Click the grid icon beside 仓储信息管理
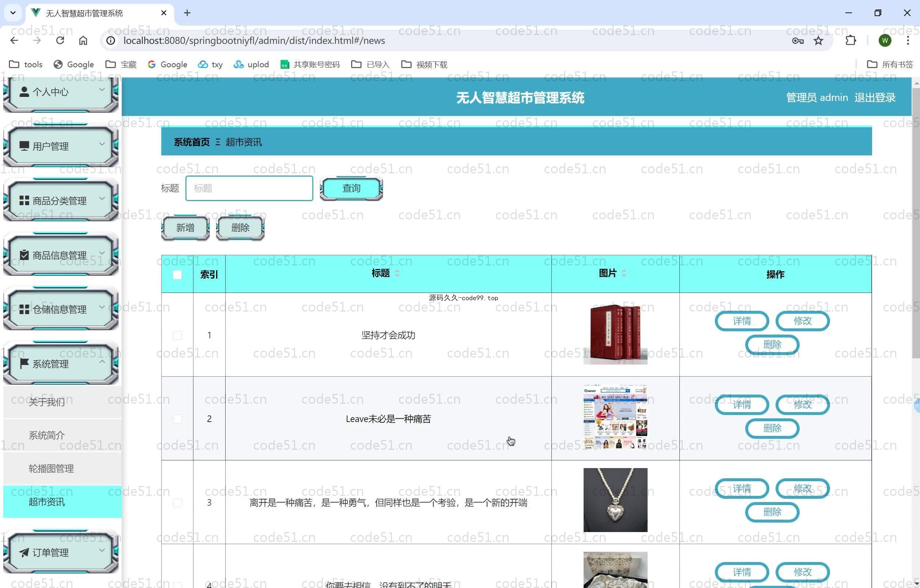 click(x=24, y=309)
